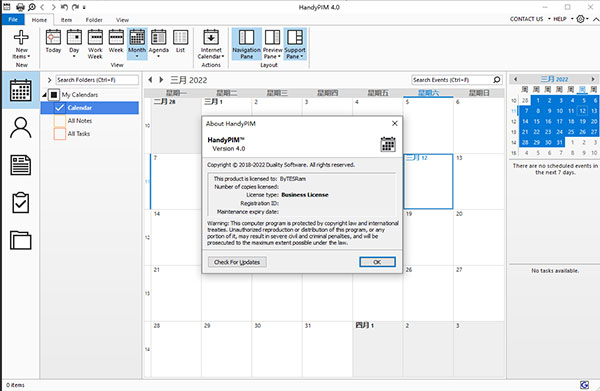Viewport: 600px width, 391px height.
Task: Click the print icon in title bar
Action: (20, 7)
